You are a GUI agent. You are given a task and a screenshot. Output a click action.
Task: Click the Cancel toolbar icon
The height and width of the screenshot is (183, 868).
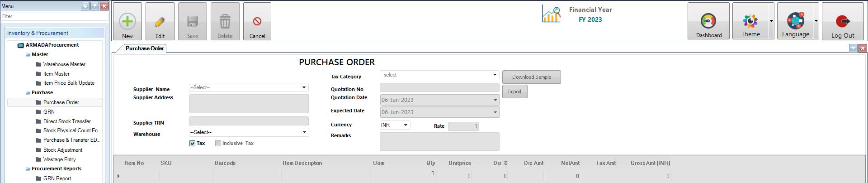pyautogui.click(x=257, y=21)
